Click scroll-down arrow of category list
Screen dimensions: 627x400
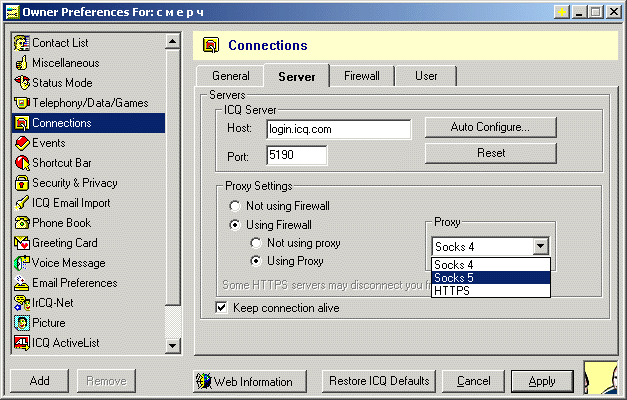coord(172,345)
